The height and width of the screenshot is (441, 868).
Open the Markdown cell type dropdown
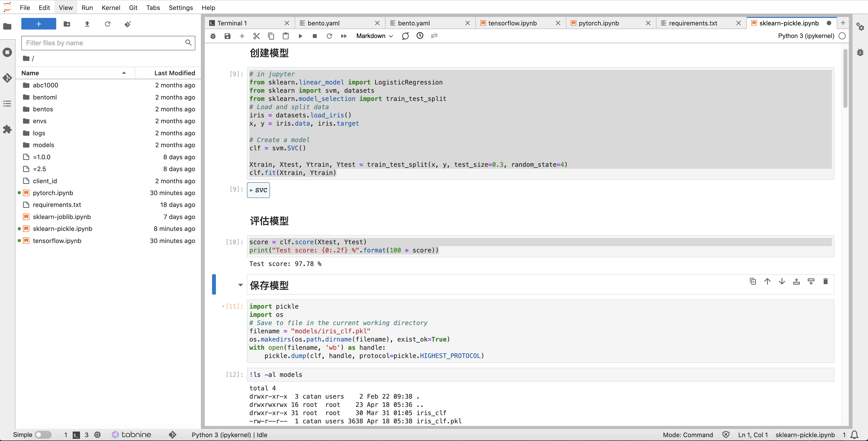pyautogui.click(x=374, y=36)
